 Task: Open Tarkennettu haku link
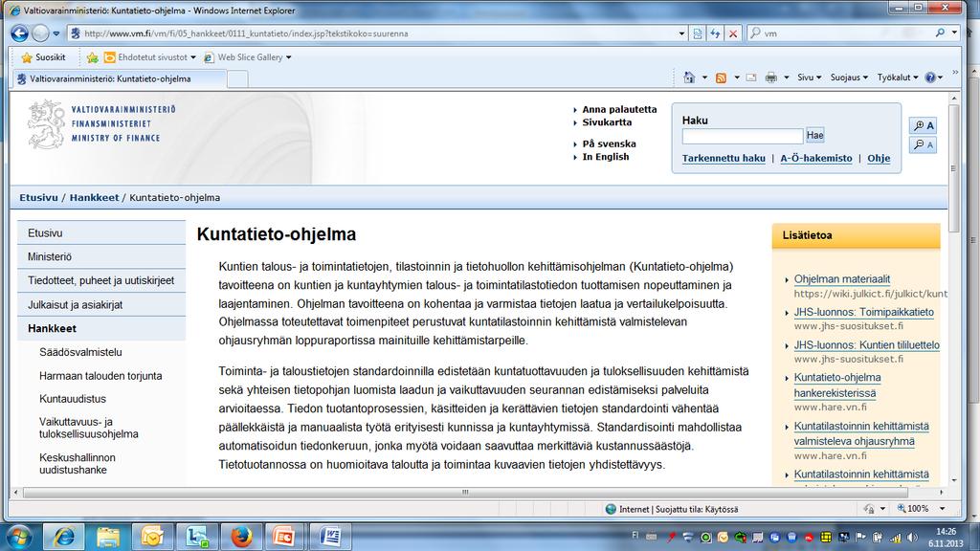pyautogui.click(x=724, y=159)
